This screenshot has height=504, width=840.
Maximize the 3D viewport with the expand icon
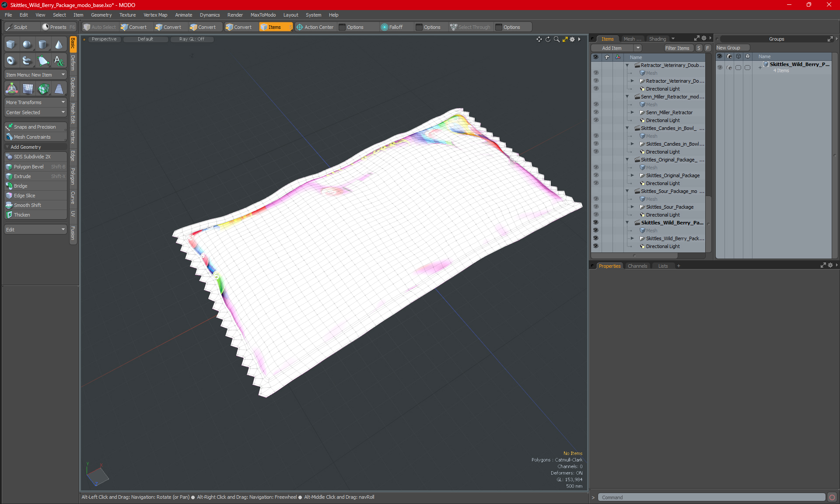pos(565,39)
